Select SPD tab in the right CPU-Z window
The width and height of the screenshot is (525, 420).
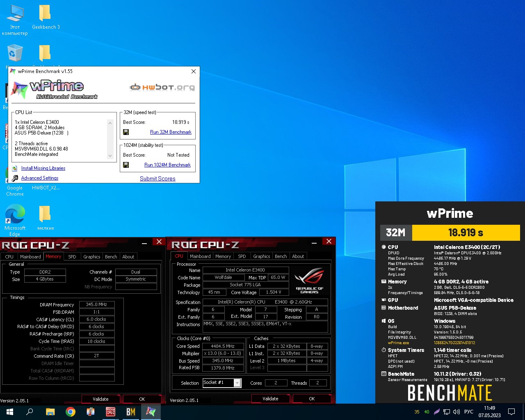242,256
